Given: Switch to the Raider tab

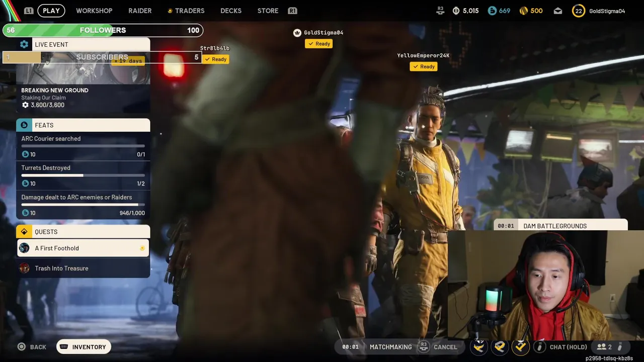Looking at the screenshot, I should pyautogui.click(x=140, y=11).
